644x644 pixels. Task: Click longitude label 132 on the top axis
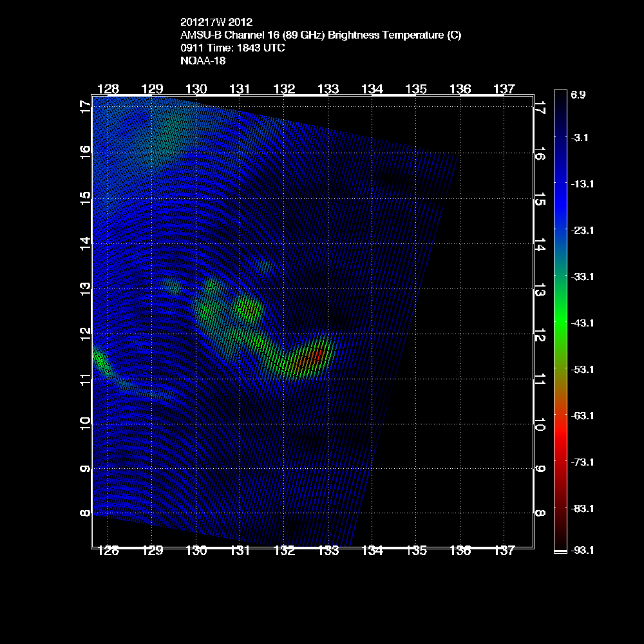pyautogui.click(x=284, y=89)
